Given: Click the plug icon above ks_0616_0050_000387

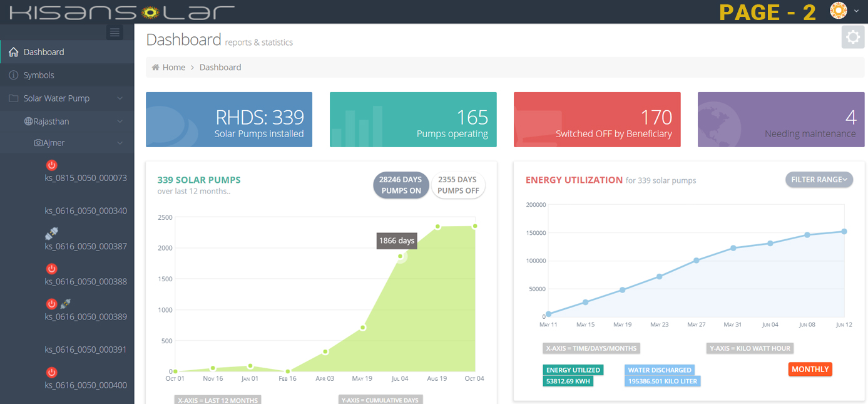Looking at the screenshot, I should pos(52,234).
